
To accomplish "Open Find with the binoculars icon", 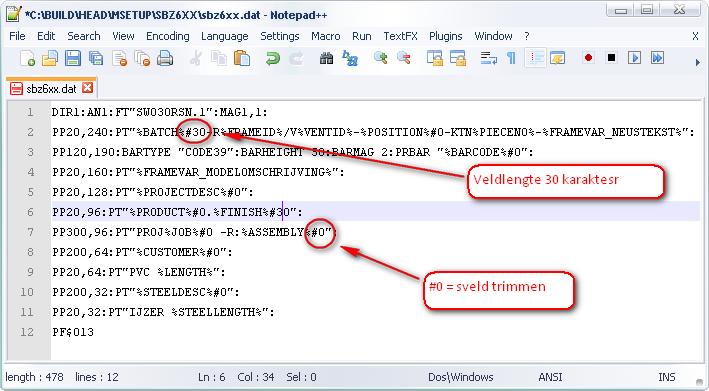I will click(326, 58).
